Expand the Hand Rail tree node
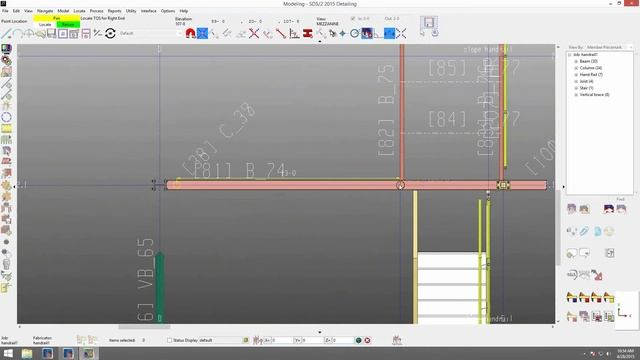The image size is (640, 360). click(x=576, y=75)
